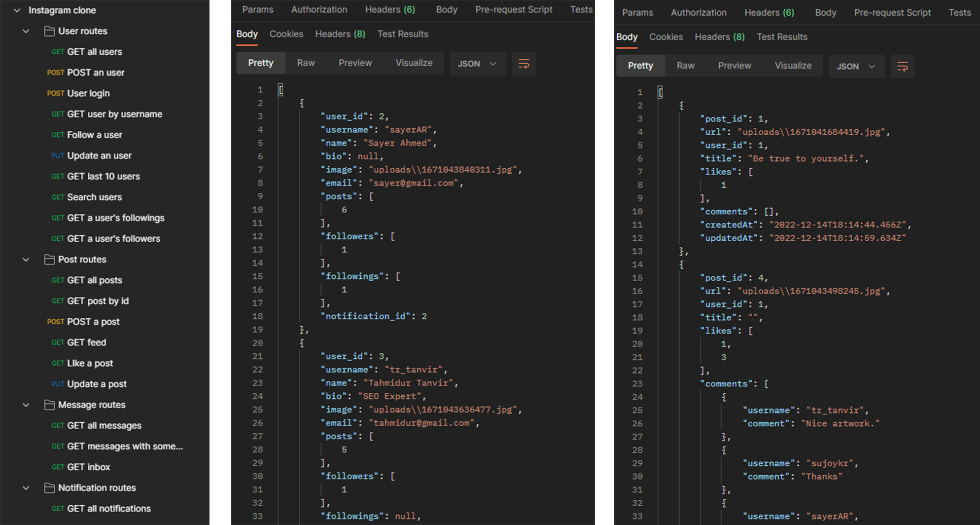The image size is (980, 525).
Task: Open Pre-request Script tab in right panel
Action: point(892,12)
